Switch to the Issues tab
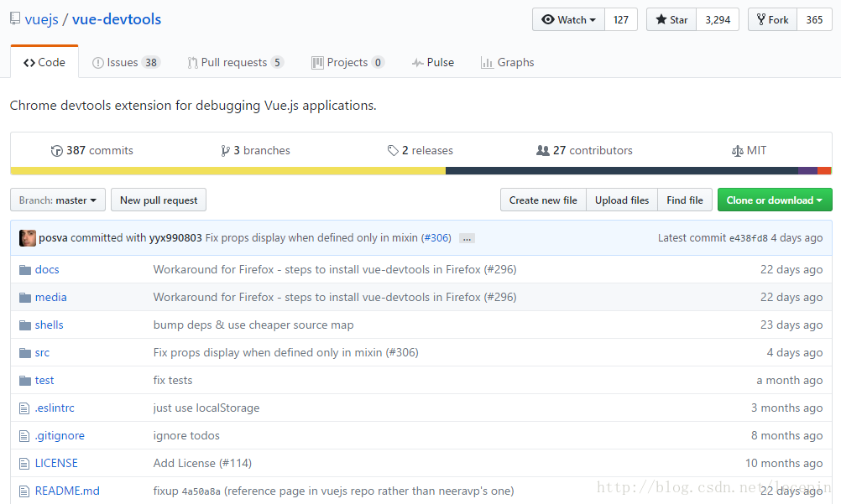 (x=126, y=62)
